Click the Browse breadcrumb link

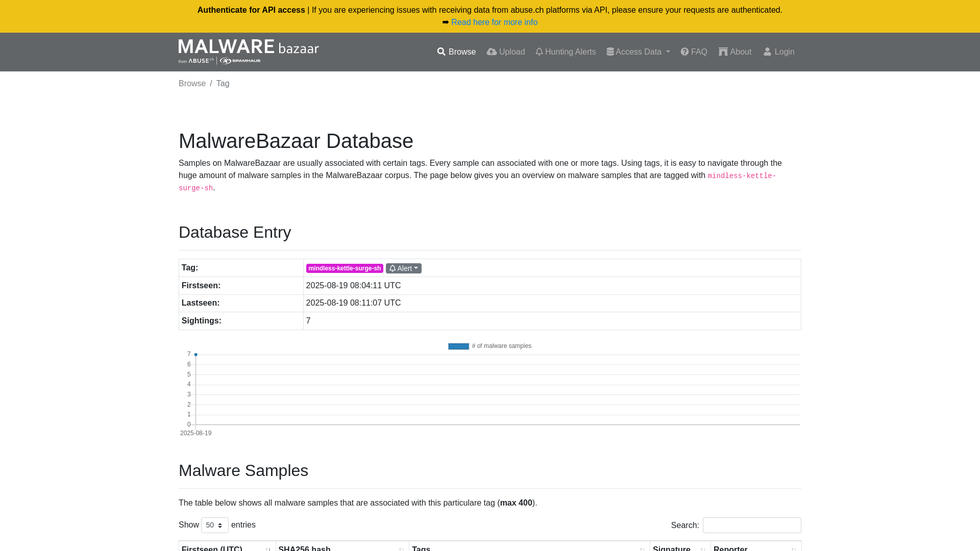(192, 84)
